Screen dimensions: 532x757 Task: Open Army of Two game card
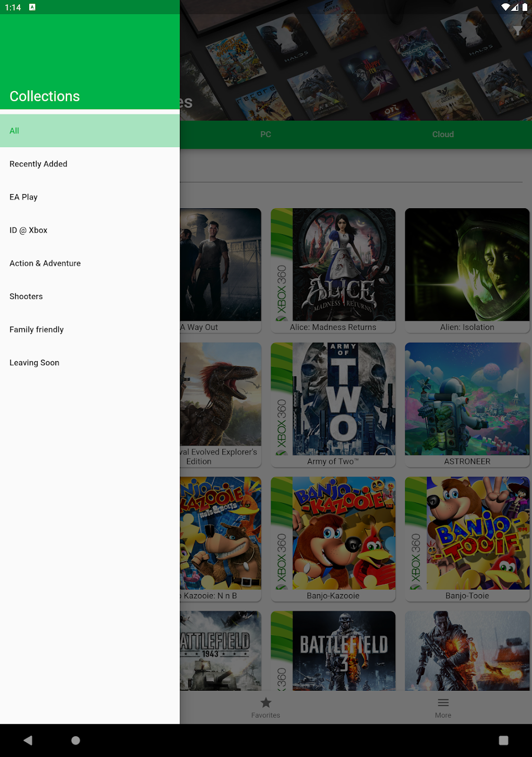pos(333,404)
